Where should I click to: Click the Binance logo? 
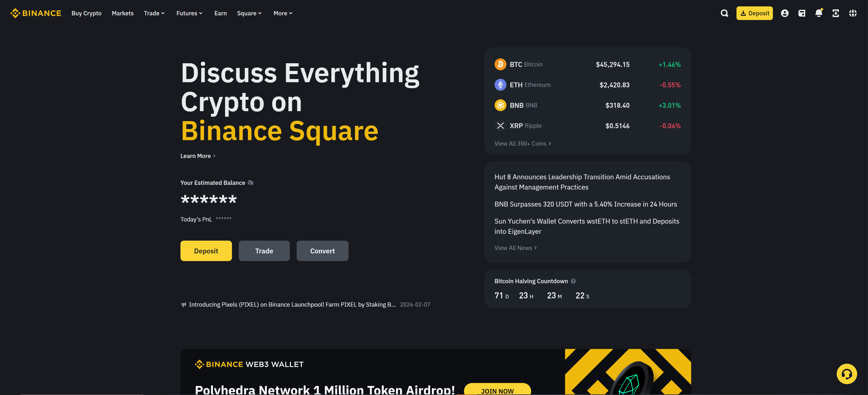pos(36,13)
